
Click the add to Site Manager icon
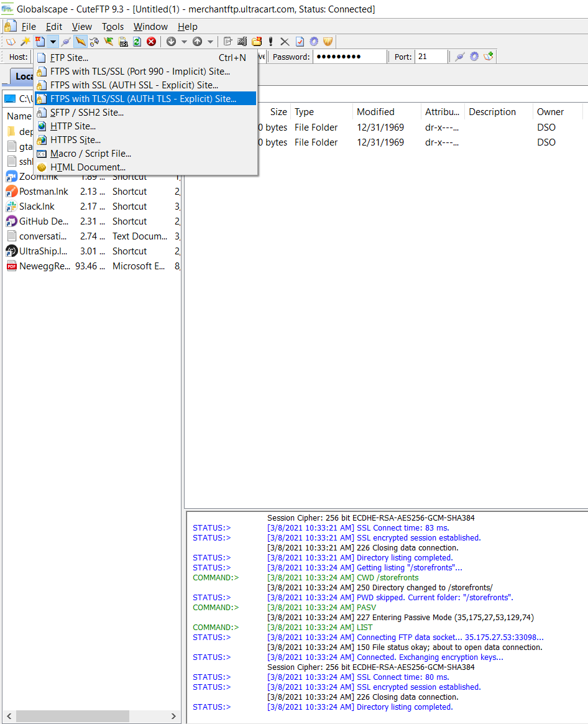(489, 57)
